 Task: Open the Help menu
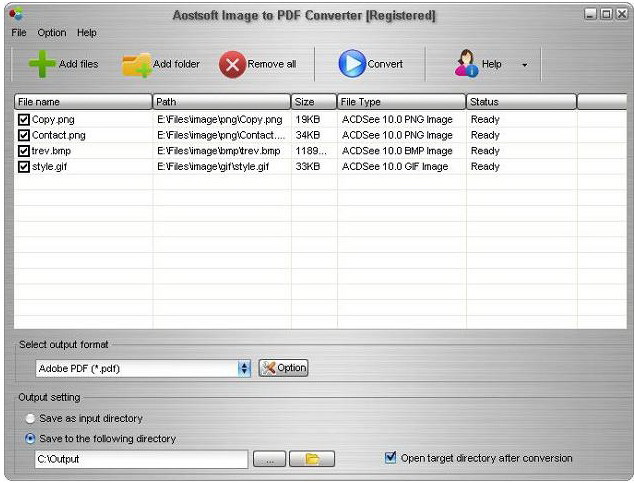pyautogui.click(x=87, y=33)
